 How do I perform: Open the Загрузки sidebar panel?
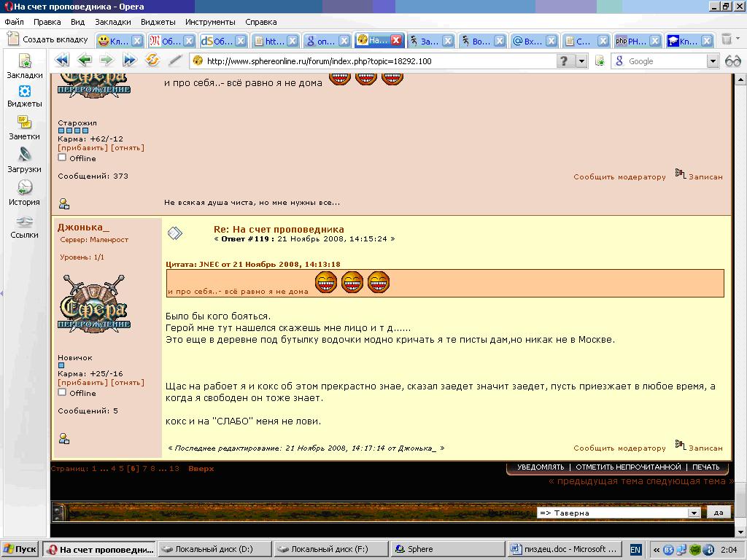24,160
